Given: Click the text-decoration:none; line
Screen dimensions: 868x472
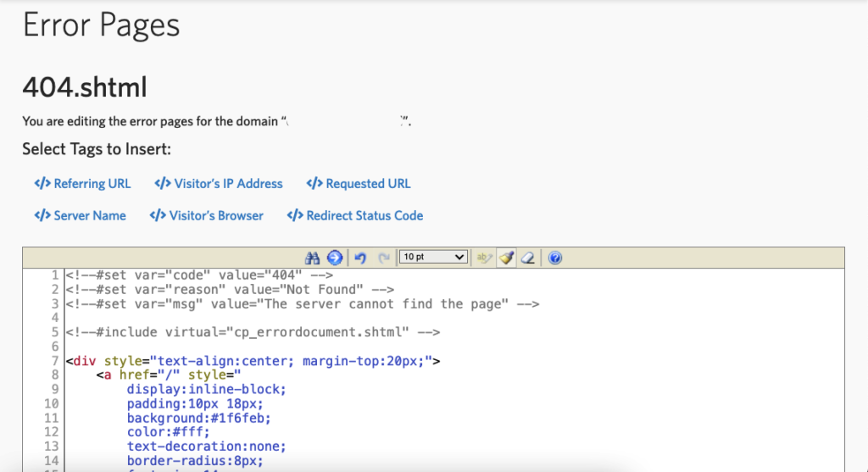Looking at the screenshot, I should pyautogui.click(x=207, y=447).
